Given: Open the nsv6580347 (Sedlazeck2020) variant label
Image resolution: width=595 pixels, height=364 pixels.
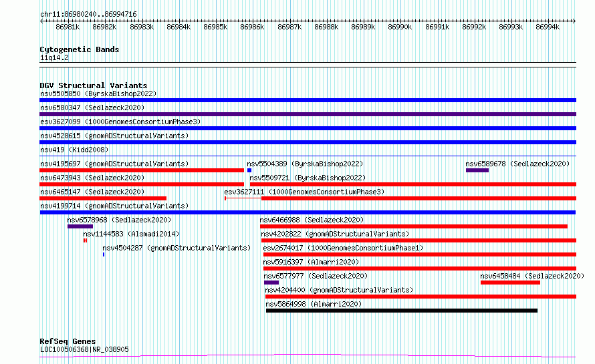Looking at the screenshot, I should click(92, 108).
